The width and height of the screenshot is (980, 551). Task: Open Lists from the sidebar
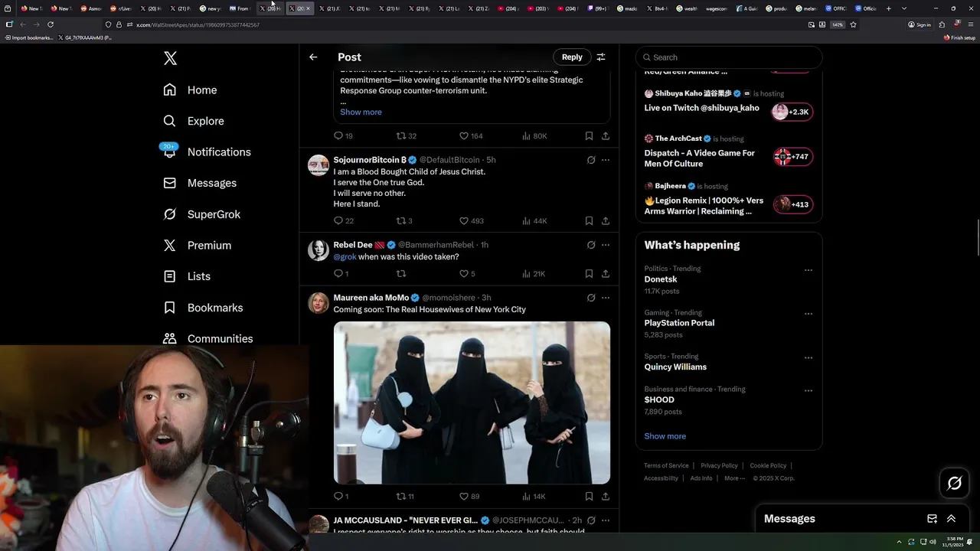pos(187,276)
